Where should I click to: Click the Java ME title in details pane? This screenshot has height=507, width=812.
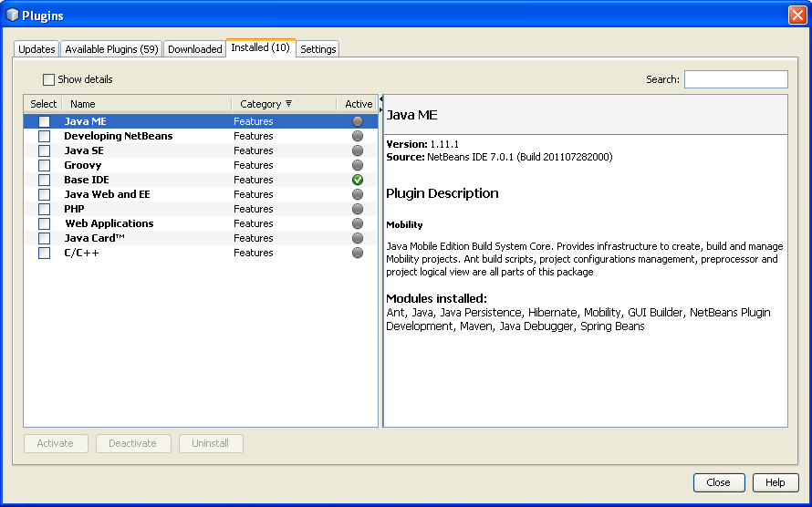click(411, 115)
